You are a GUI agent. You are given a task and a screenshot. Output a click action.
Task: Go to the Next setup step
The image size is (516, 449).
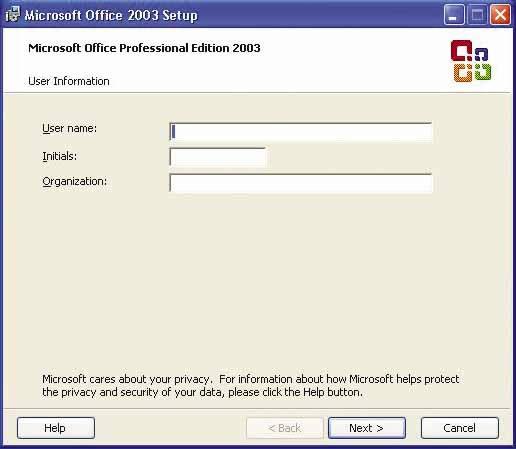367,428
